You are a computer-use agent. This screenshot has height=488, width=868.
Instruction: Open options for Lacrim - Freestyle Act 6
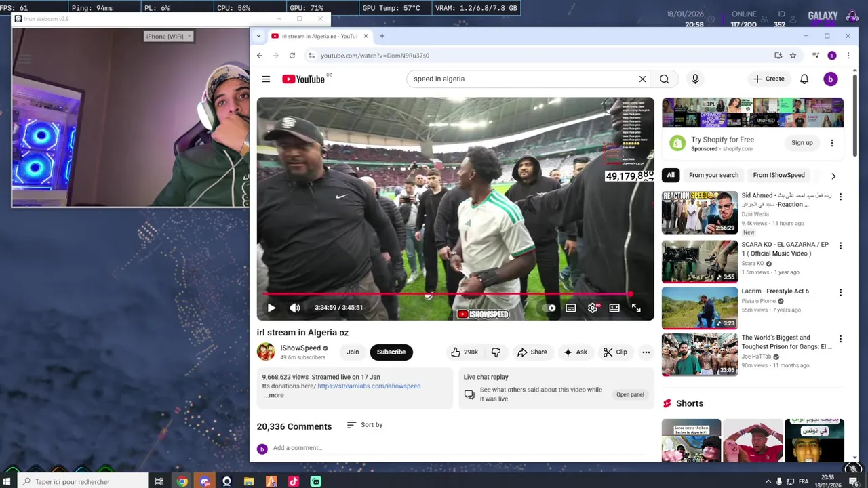pyautogui.click(x=840, y=293)
